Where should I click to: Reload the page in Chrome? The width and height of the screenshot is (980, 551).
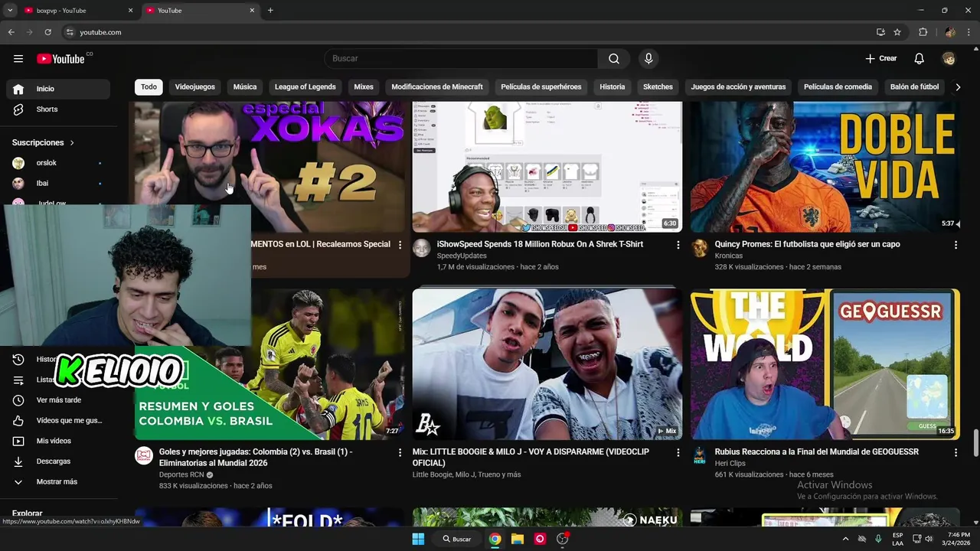coord(47,32)
